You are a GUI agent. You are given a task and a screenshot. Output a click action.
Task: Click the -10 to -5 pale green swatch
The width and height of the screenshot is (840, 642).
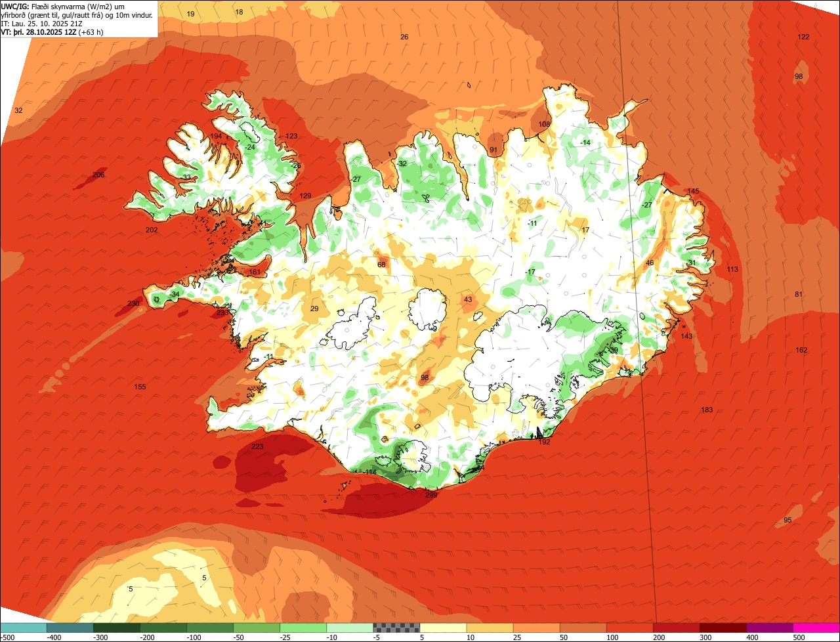pyautogui.click(x=350, y=628)
